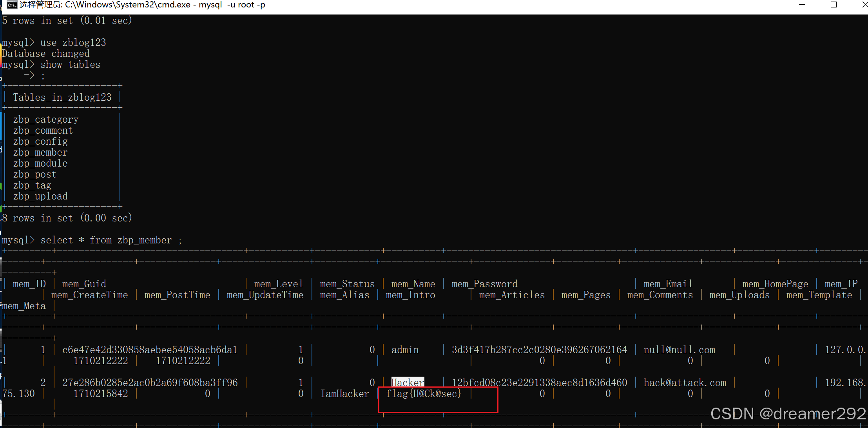Click the mem_Guid column header
Viewport: 868px width, 428px height.
[x=84, y=284]
